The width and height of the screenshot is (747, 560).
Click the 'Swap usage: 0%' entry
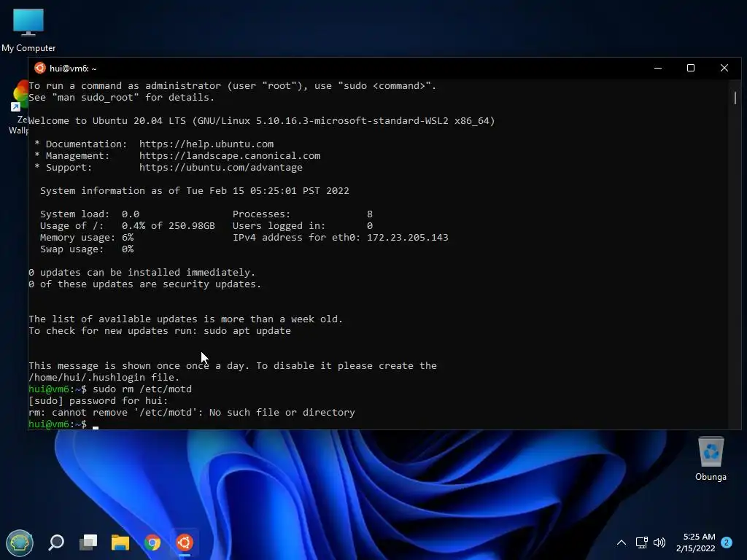(87, 249)
